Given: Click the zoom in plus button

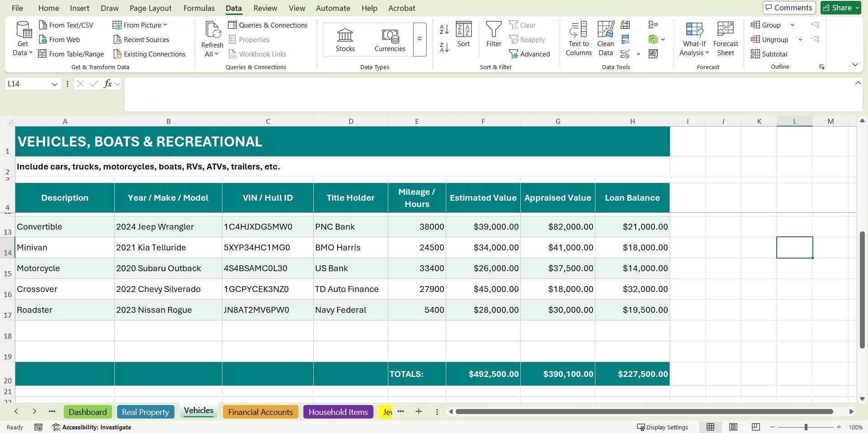Looking at the screenshot, I should coord(839,427).
